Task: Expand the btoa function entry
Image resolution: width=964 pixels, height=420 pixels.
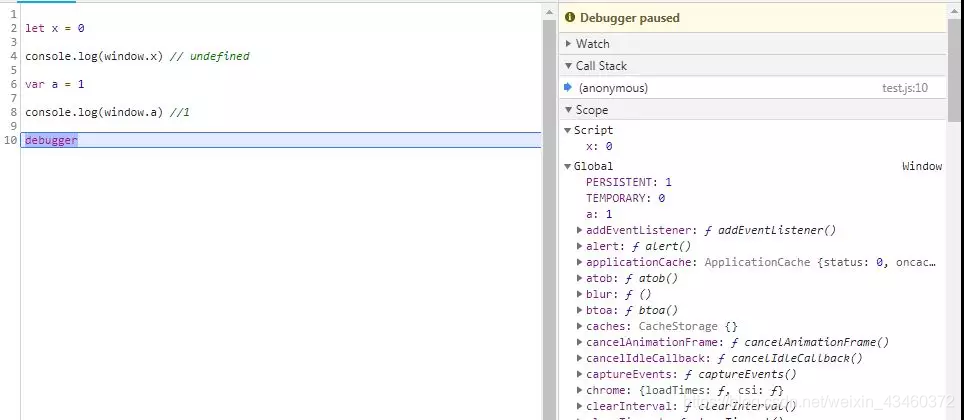Action: coord(579,310)
